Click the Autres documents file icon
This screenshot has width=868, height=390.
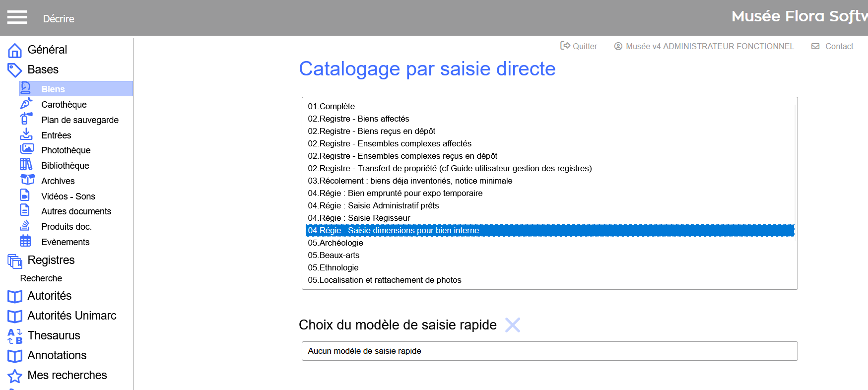[25, 210]
